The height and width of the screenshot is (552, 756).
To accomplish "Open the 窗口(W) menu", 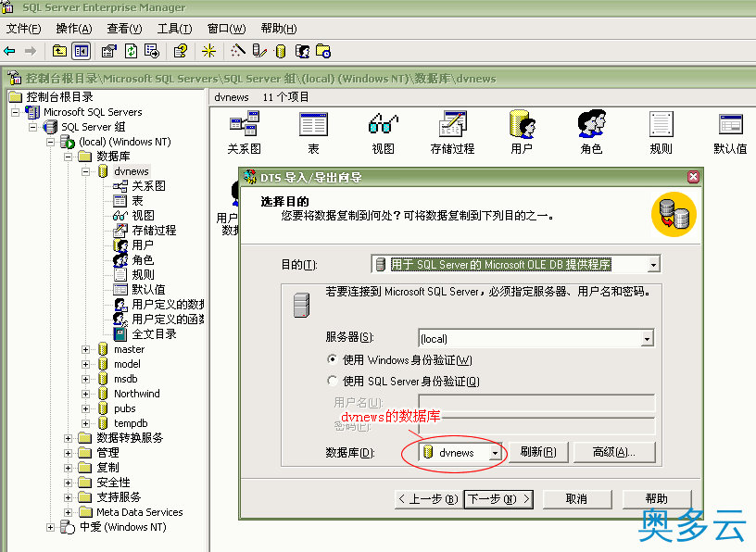I will (226, 29).
